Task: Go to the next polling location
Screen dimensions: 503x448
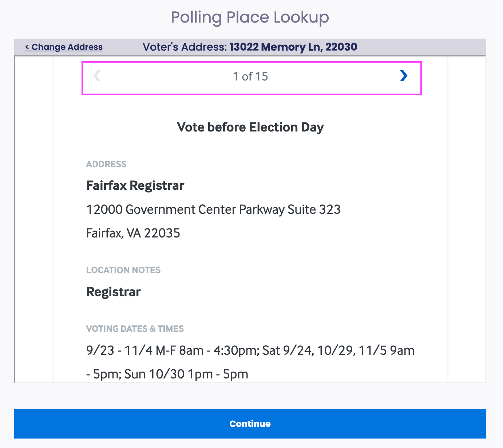Action: 403,76
